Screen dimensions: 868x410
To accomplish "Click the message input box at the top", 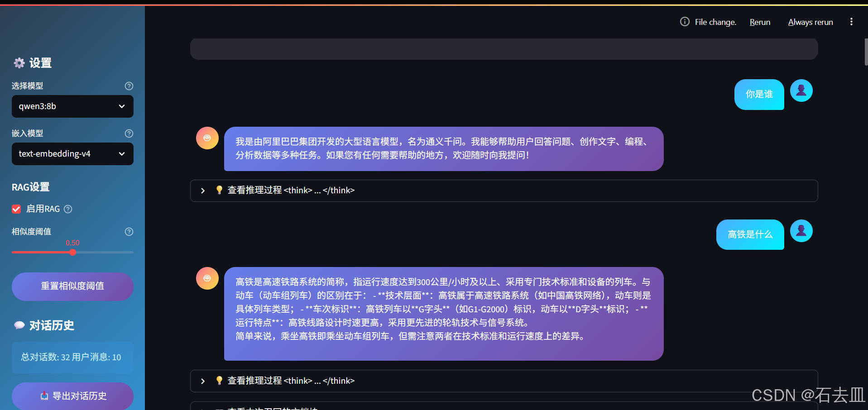I will pyautogui.click(x=504, y=48).
